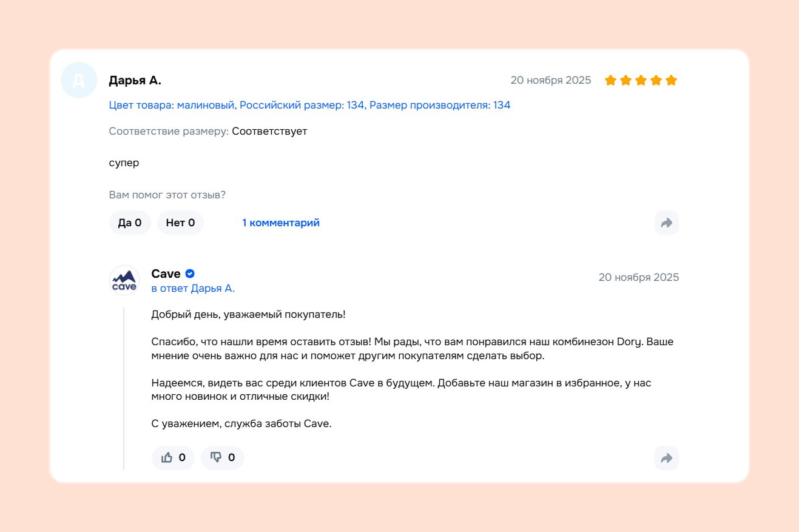Screen dimensions: 799x532
Task: Expand the "1 комментарий" thread
Action: [280, 223]
